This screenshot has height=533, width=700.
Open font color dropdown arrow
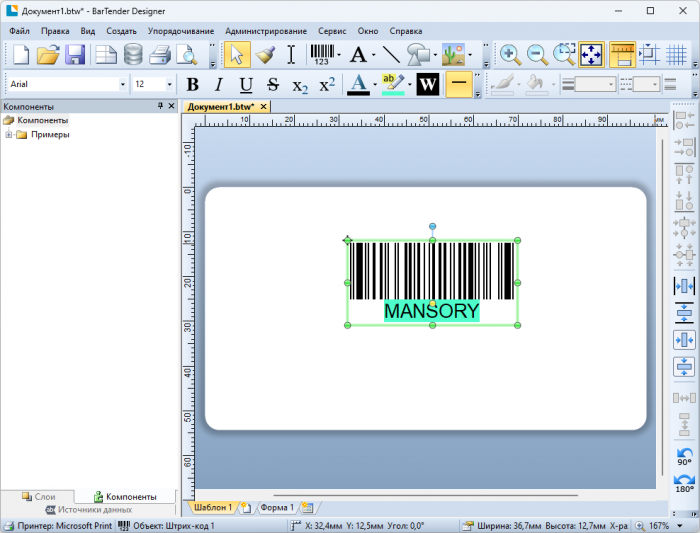point(375,84)
